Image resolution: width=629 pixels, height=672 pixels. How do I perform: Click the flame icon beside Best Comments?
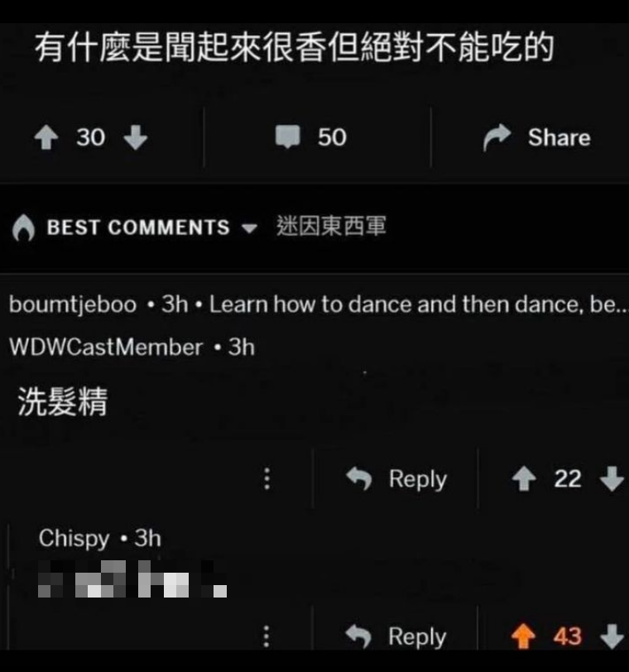23,228
